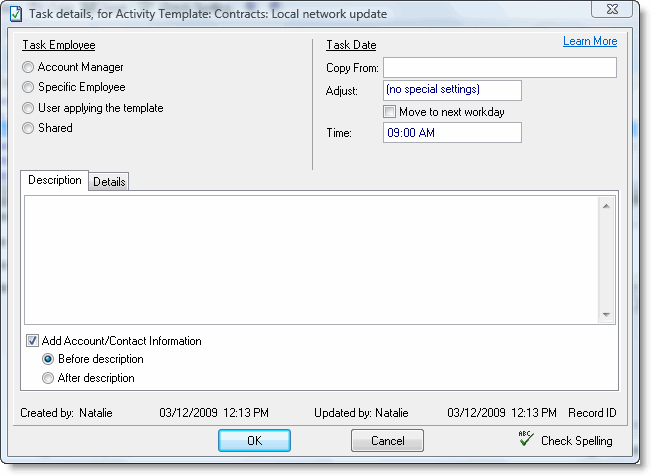The height and width of the screenshot is (476, 652).
Task: Uncheck Add Account/Contact Information
Action: (x=32, y=341)
